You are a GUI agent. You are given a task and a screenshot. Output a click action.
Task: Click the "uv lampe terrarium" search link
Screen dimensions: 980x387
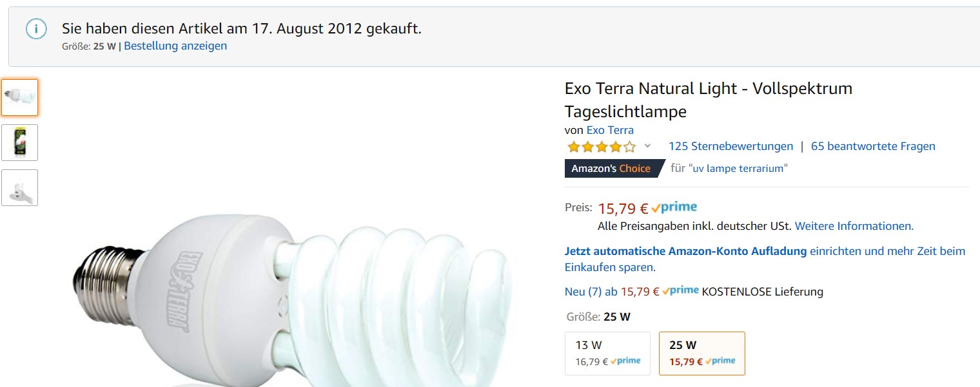click(x=738, y=168)
